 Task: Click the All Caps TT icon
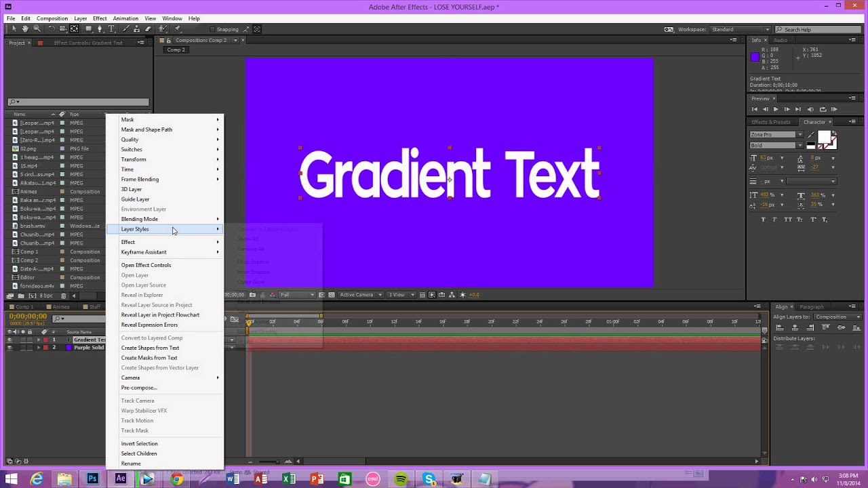[788, 220]
